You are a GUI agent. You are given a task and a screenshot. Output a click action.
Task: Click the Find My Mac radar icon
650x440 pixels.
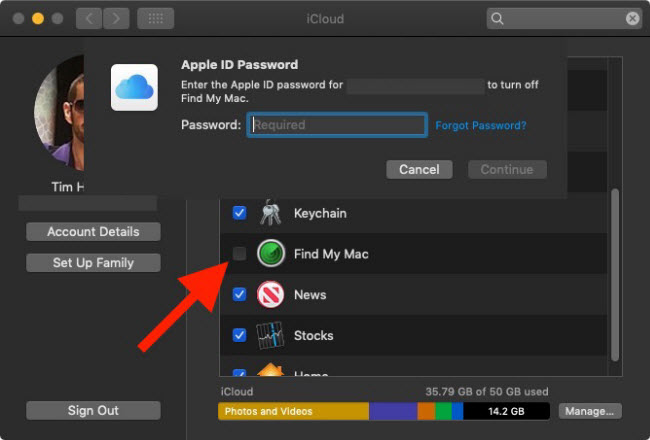pos(270,254)
